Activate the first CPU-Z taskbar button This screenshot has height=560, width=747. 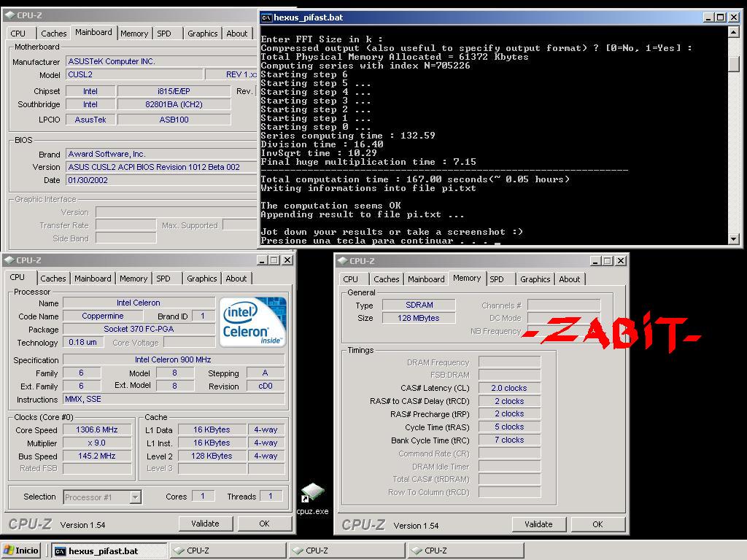coord(228,551)
